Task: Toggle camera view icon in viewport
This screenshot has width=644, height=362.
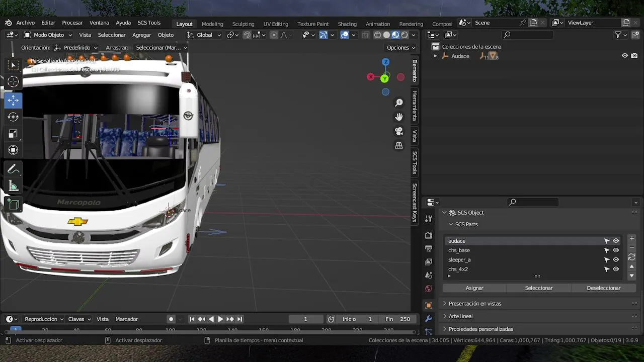Action: [399, 131]
